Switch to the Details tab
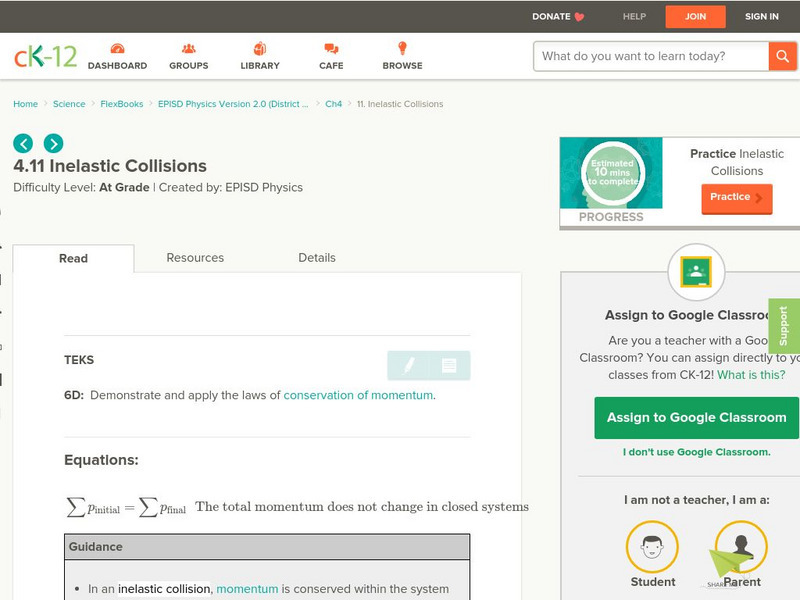Viewport: 800px width, 600px height. click(x=317, y=258)
